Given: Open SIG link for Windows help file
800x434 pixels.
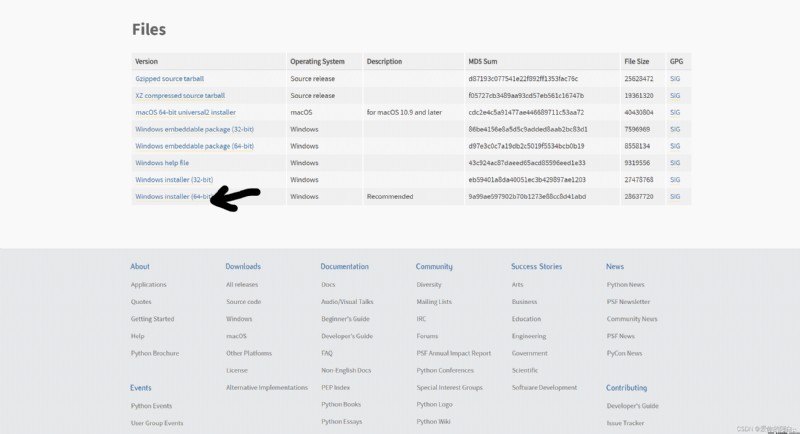Looking at the screenshot, I should (675, 163).
